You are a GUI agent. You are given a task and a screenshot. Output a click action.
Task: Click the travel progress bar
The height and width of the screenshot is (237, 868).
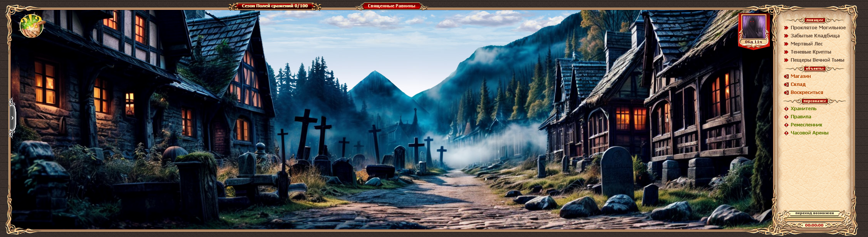tap(814, 219)
